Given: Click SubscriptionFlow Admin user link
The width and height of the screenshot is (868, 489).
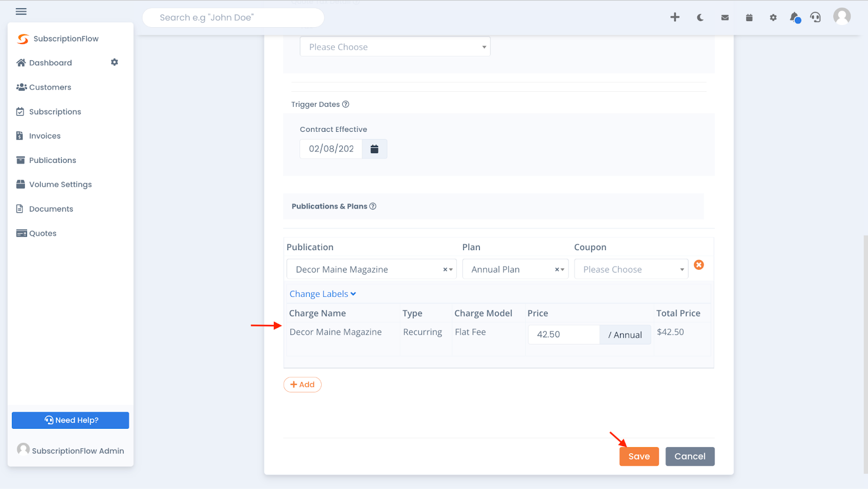Looking at the screenshot, I should click(x=71, y=450).
